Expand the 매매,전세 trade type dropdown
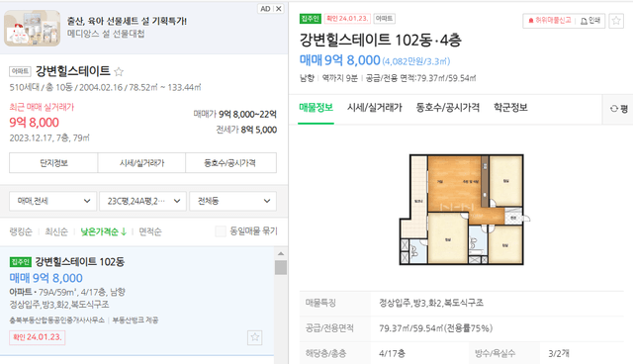The width and height of the screenshot is (633, 364). (52, 201)
